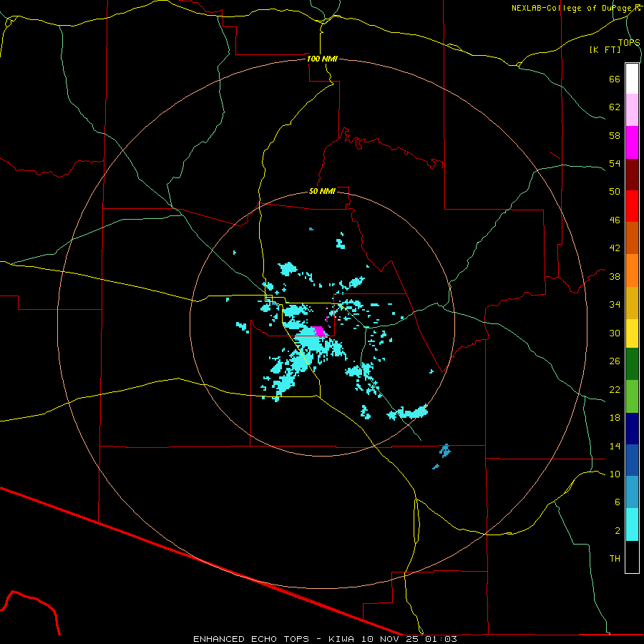Click the 30 legend value
Viewport: 644px width, 644px height.
615,333
